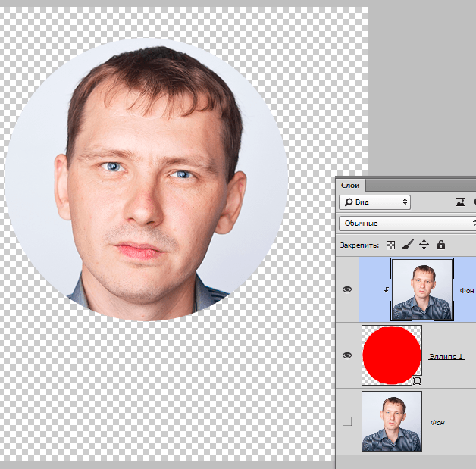This screenshot has height=469, width=476.
Task: Switch to the Слои tab
Action: pos(351,184)
